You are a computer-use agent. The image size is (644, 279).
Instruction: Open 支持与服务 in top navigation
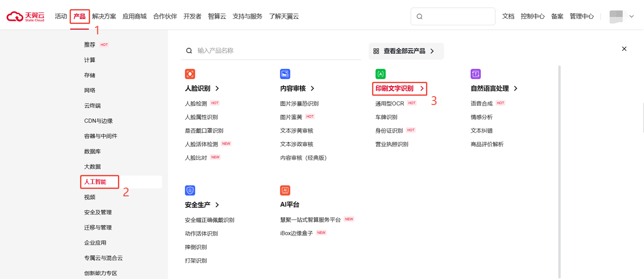[248, 17]
